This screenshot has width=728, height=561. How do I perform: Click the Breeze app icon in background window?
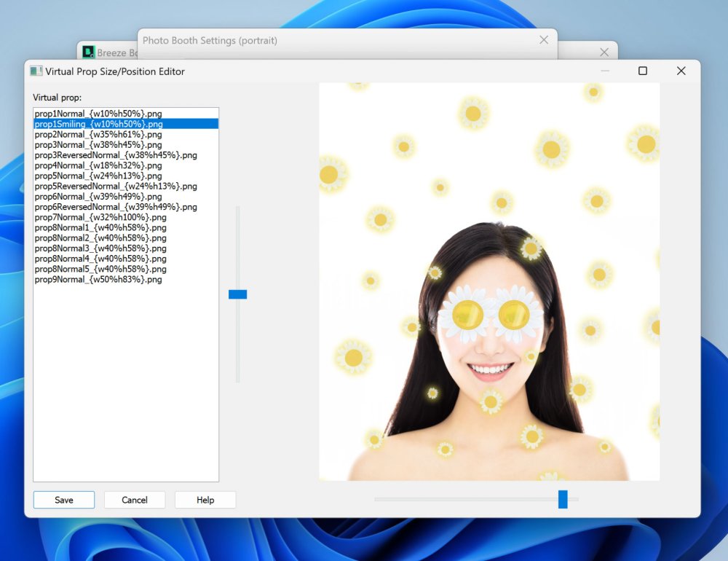click(89, 52)
